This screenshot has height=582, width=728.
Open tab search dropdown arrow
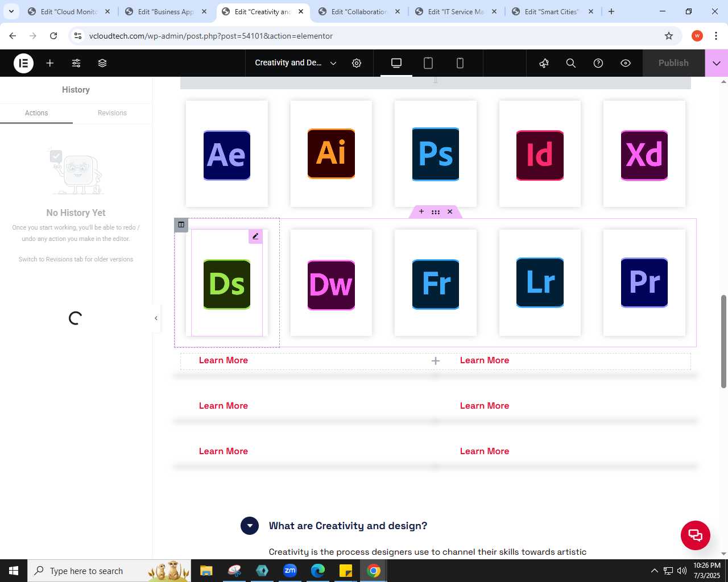click(x=11, y=11)
